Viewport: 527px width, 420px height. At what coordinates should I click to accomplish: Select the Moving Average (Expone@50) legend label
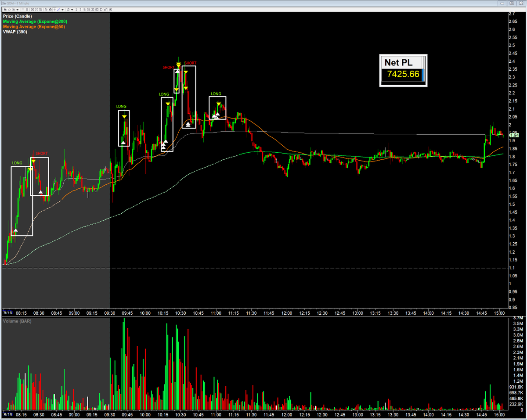coord(33,26)
